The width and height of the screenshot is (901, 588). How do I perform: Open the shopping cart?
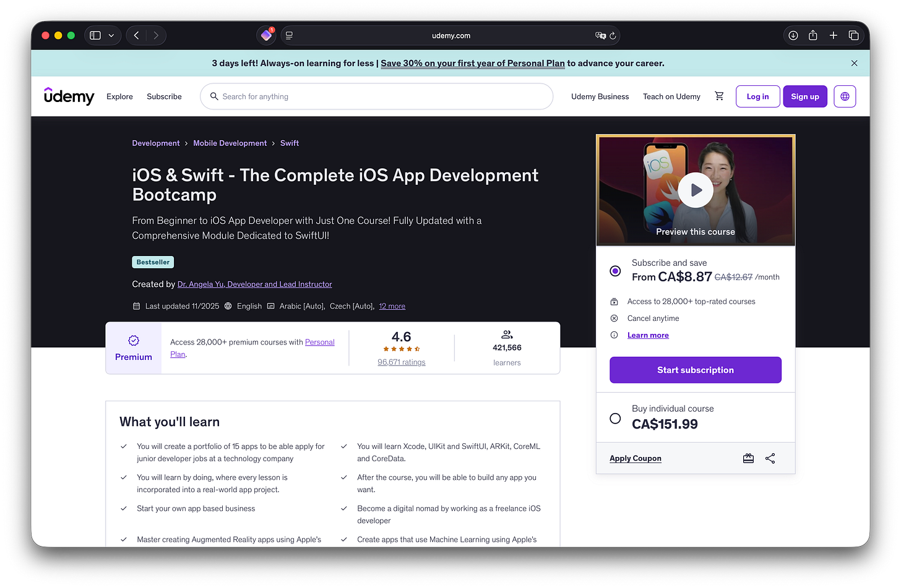pyautogui.click(x=719, y=96)
